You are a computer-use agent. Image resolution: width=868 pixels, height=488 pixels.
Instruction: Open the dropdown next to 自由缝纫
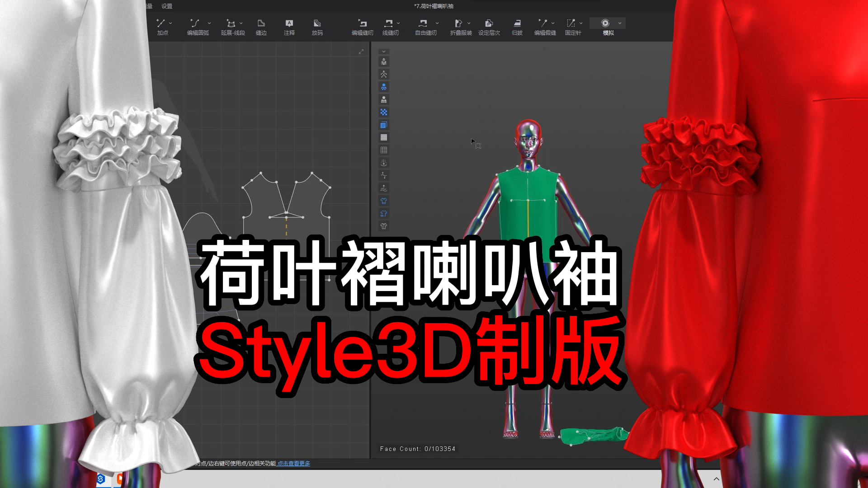click(437, 23)
